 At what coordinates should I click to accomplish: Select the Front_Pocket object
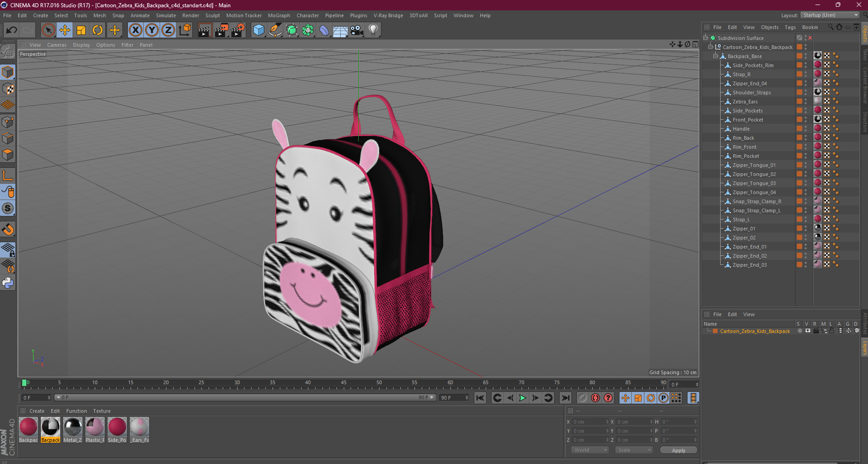[748, 120]
